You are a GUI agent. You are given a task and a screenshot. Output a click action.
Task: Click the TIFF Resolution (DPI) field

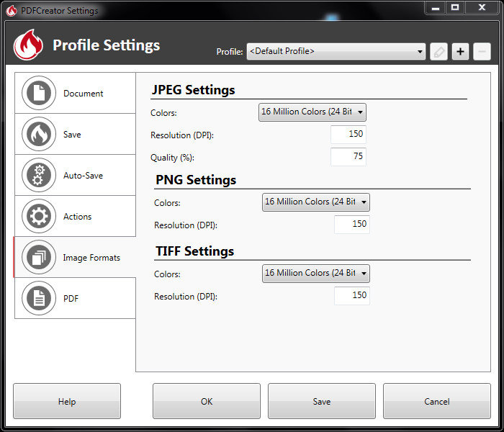click(x=352, y=296)
